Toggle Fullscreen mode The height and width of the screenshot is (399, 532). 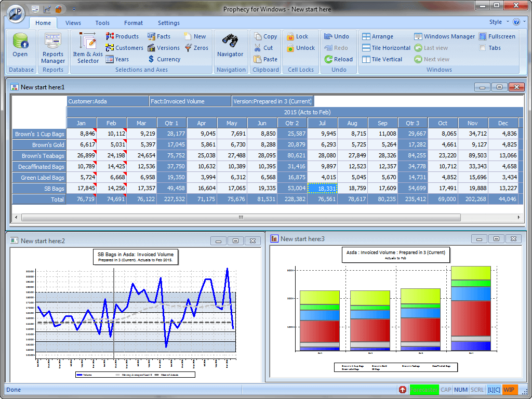point(498,36)
